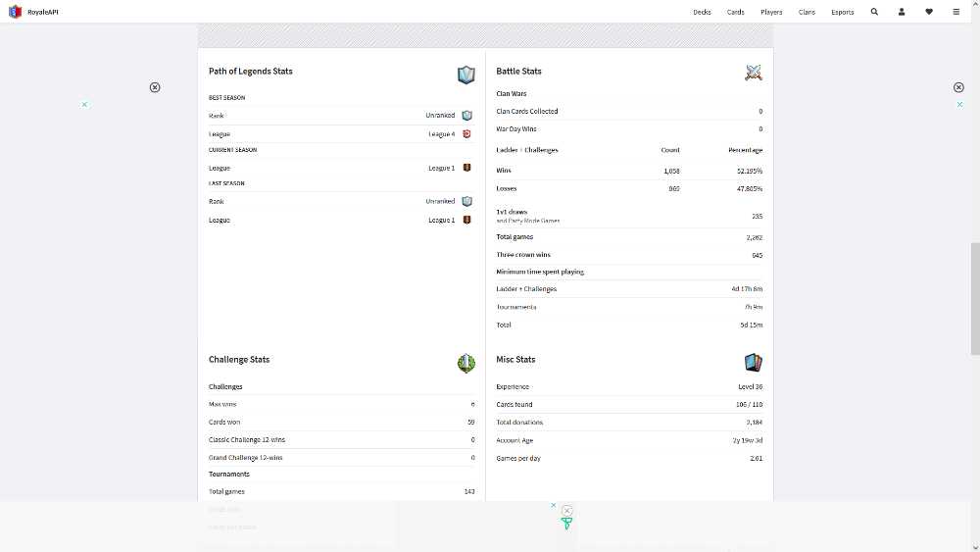Open the Cards menu

736,12
